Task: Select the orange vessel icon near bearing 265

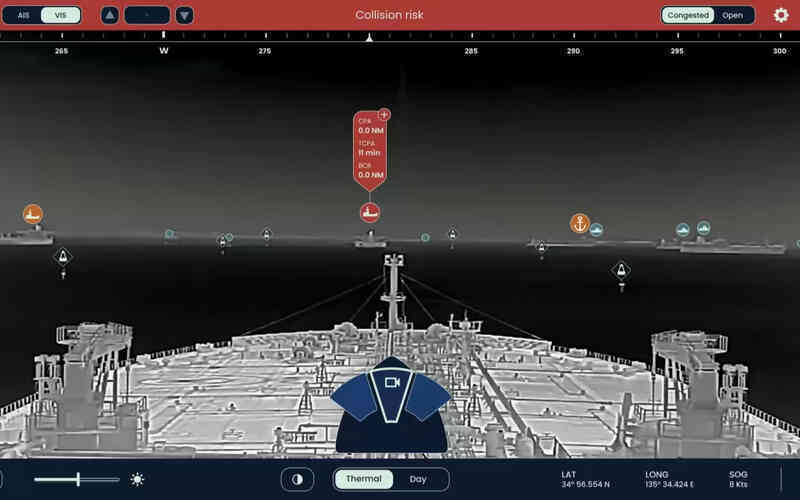Action: pos(33,214)
